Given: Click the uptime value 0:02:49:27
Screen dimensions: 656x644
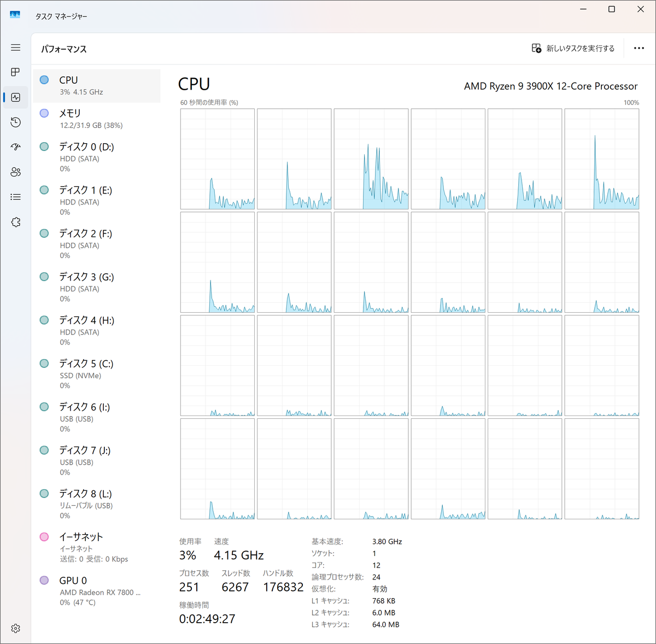Looking at the screenshot, I should [x=207, y=619].
